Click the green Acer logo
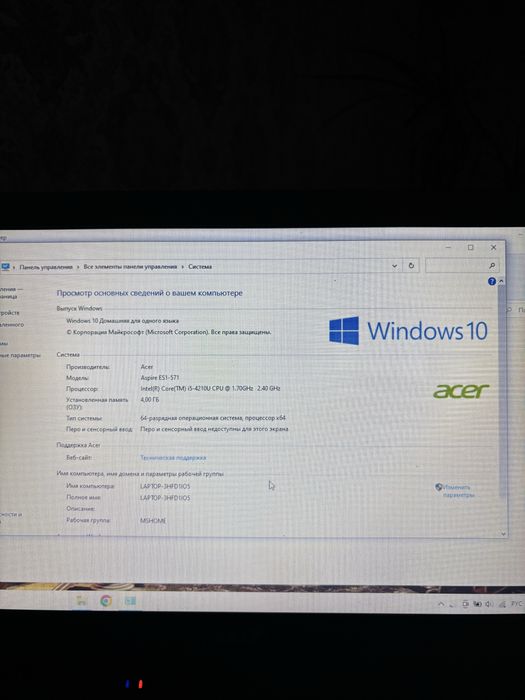The image size is (525, 700). coord(461,391)
